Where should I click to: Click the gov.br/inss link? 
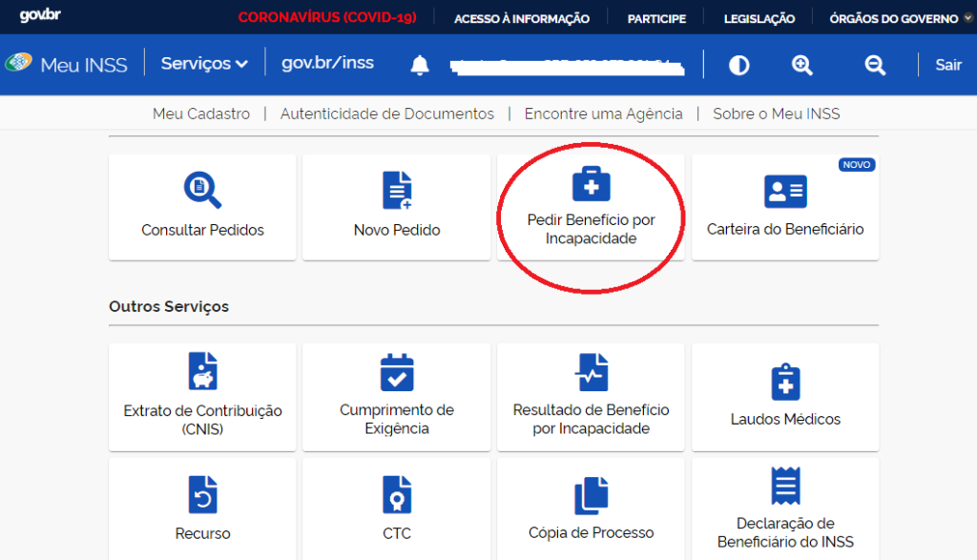point(328,63)
